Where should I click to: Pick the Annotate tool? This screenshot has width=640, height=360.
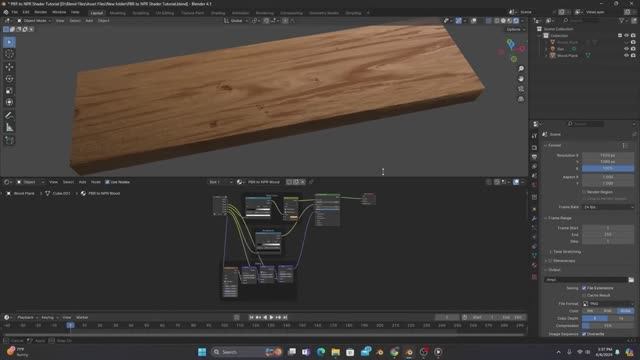[9, 116]
